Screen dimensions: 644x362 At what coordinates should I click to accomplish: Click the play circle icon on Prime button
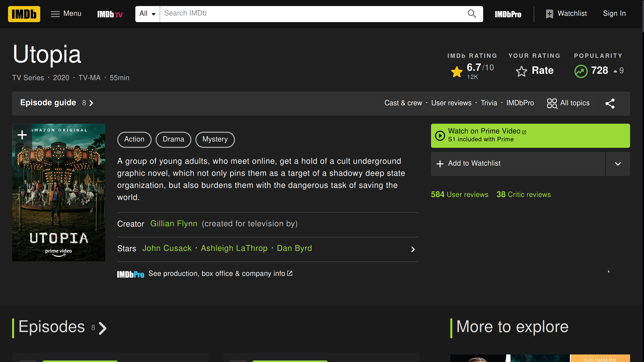pos(440,136)
